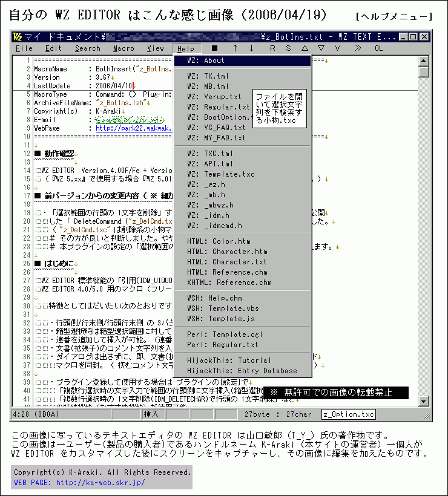
Task: Click the R toolbar button
Action: pos(272,48)
